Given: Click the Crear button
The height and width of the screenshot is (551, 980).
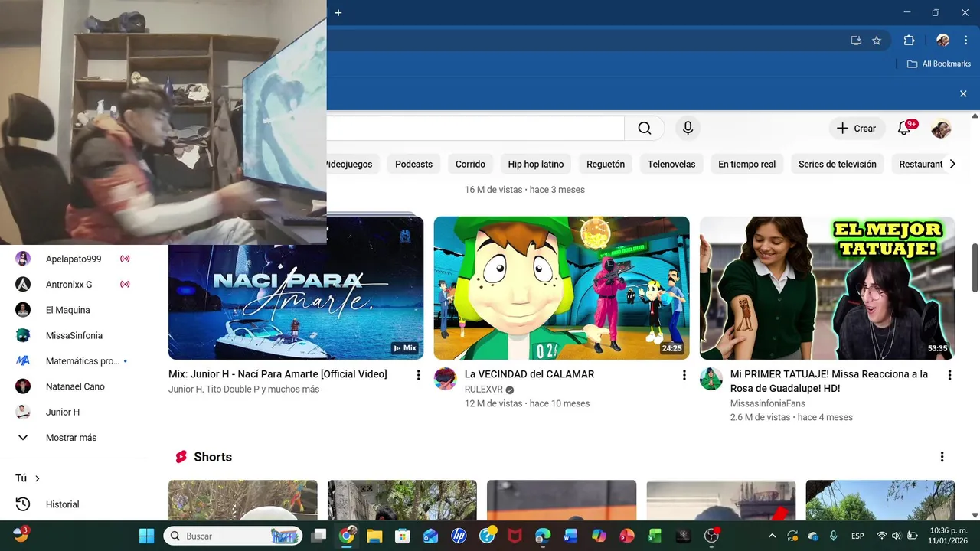Looking at the screenshot, I should (857, 129).
